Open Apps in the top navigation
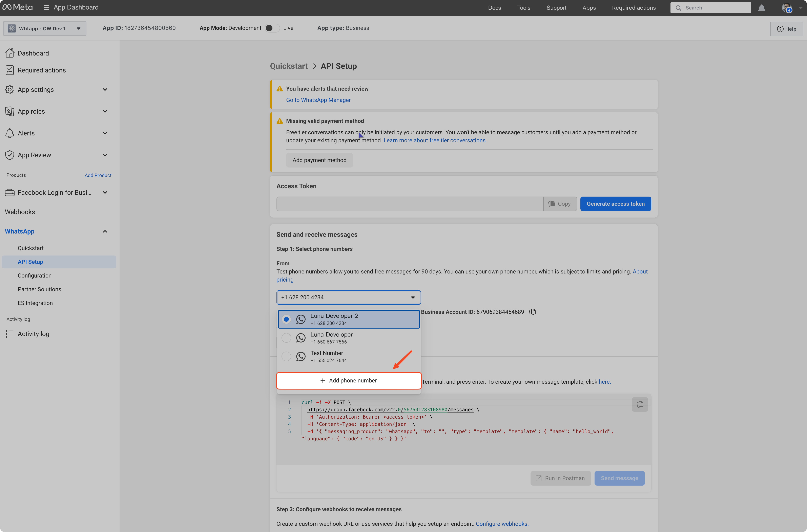The height and width of the screenshot is (532, 807). pos(589,8)
